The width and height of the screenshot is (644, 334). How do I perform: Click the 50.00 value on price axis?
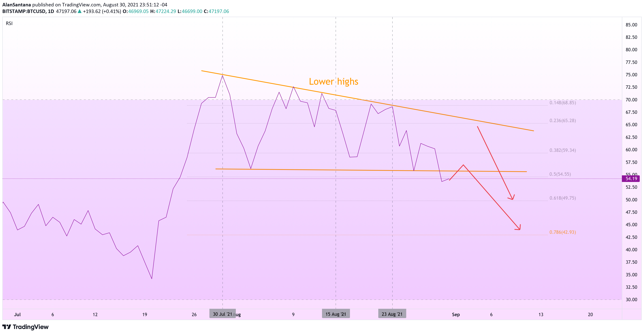[631, 200]
